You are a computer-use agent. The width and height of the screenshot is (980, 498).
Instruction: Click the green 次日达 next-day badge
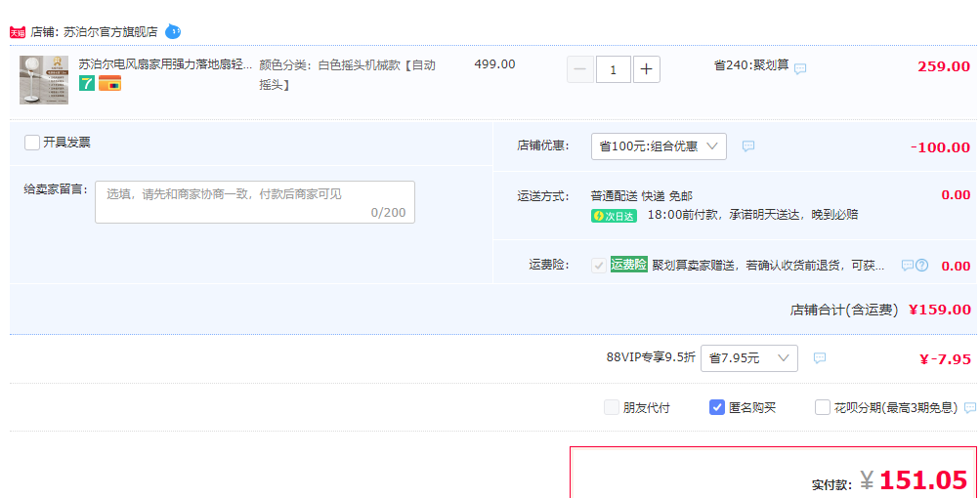pos(614,216)
